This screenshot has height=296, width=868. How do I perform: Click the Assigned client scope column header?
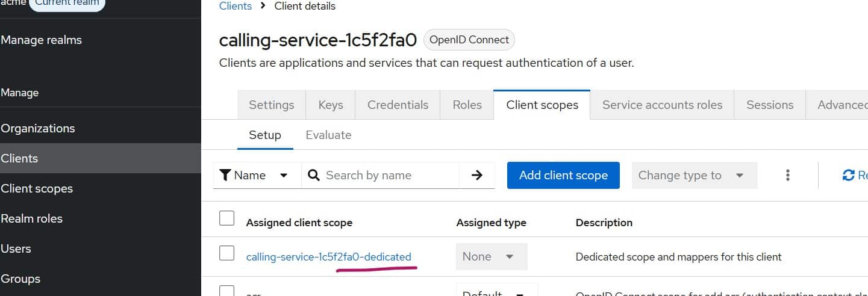pyautogui.click(x=299, y=223)
